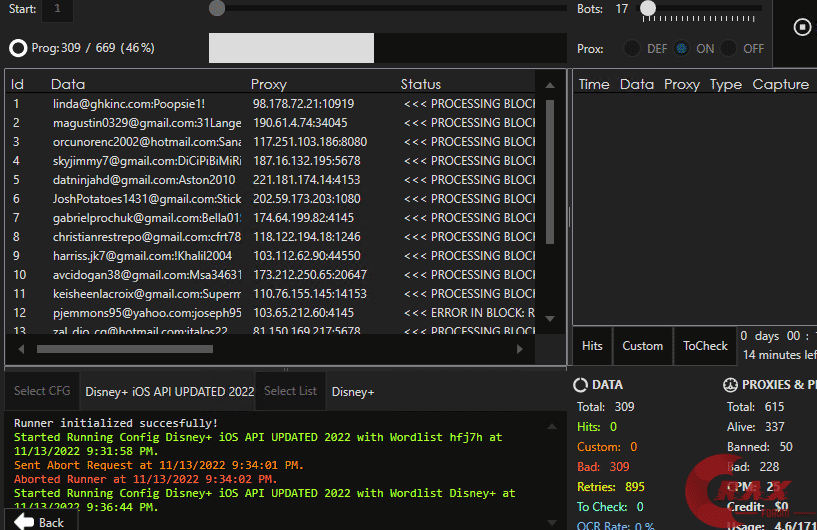
Task: Open the Hits tab
Action: point(592,346)
